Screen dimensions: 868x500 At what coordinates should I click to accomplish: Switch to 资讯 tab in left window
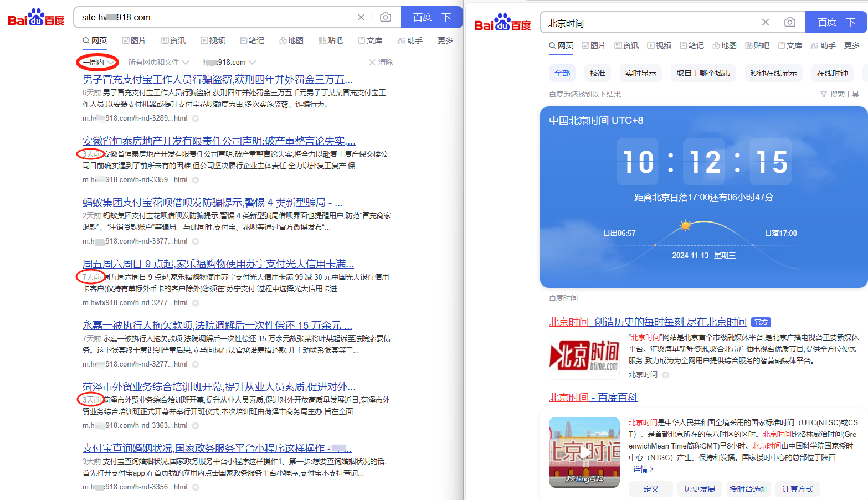[173, 40]
